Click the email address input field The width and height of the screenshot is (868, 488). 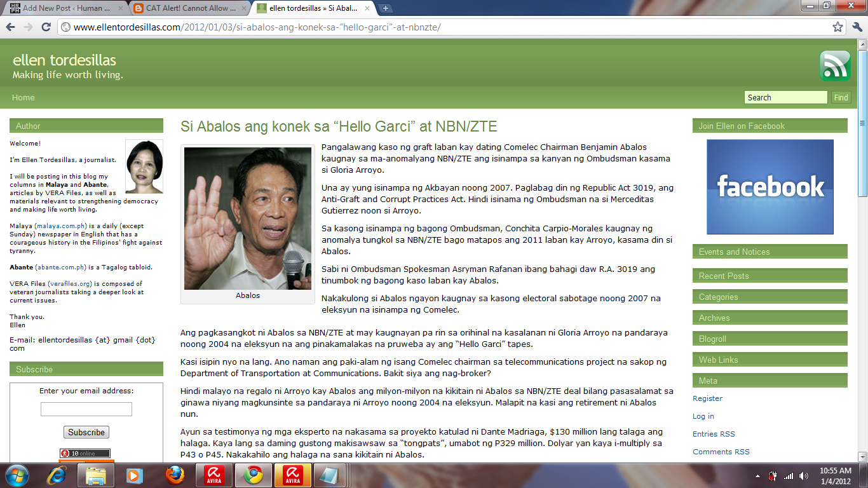click(86, 409)
